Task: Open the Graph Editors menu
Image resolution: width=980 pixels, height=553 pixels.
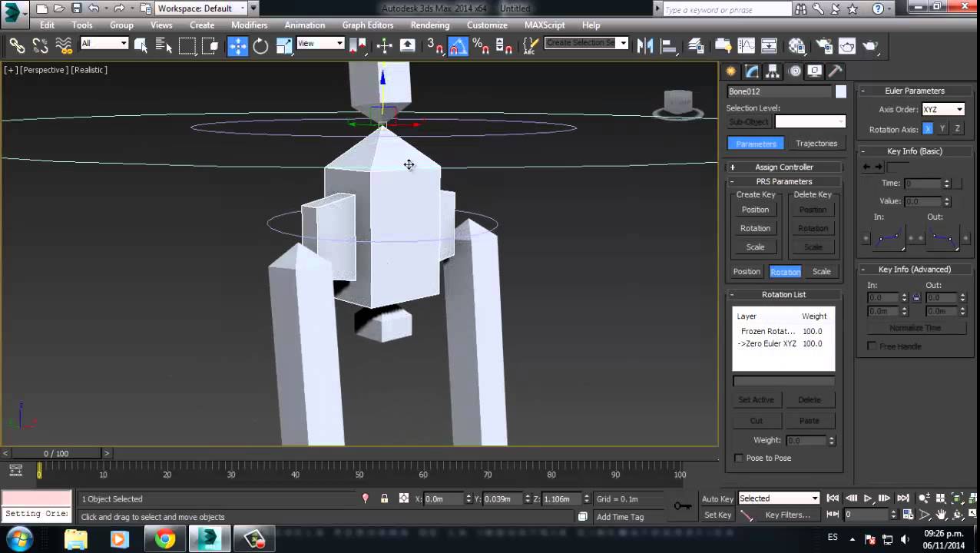Action: (x=368, y=25)
